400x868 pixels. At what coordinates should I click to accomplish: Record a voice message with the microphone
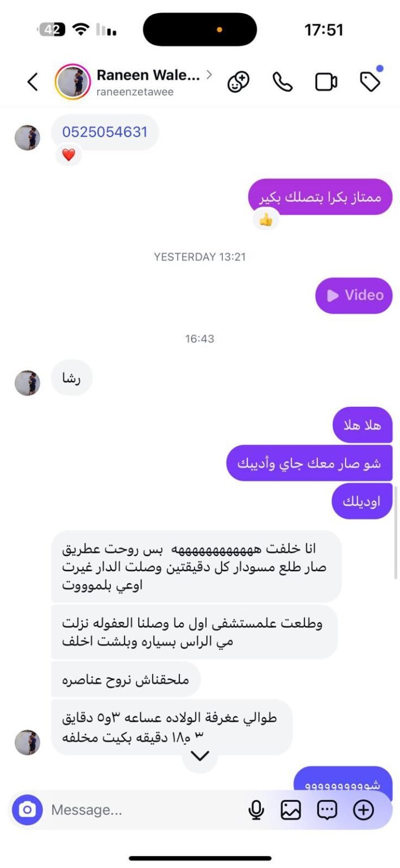[256, 810]
